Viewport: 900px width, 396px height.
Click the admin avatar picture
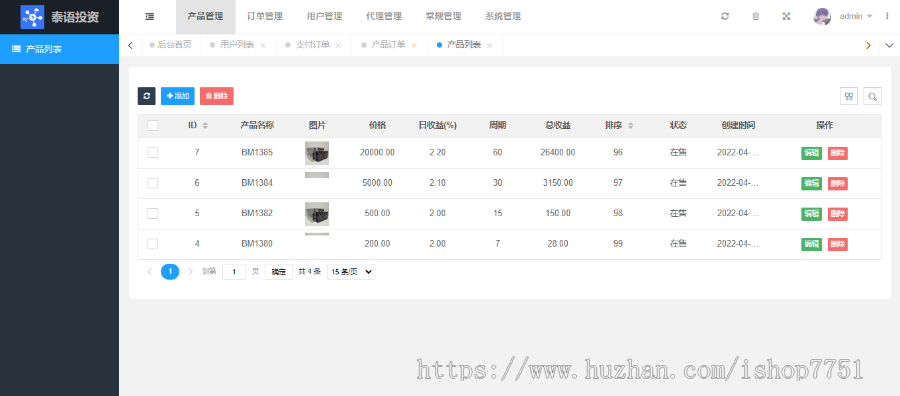[x=822, y=17]
